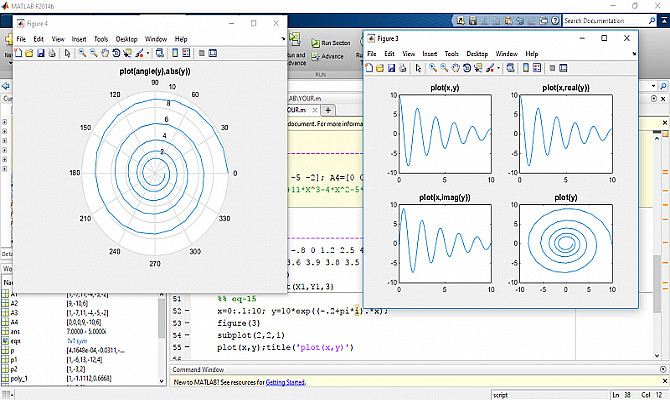The width and height of the screenshot is (670, 400).
Task: Toggle Zoom Out tool in Figure 3 toolbar
Action: [444, 68]
